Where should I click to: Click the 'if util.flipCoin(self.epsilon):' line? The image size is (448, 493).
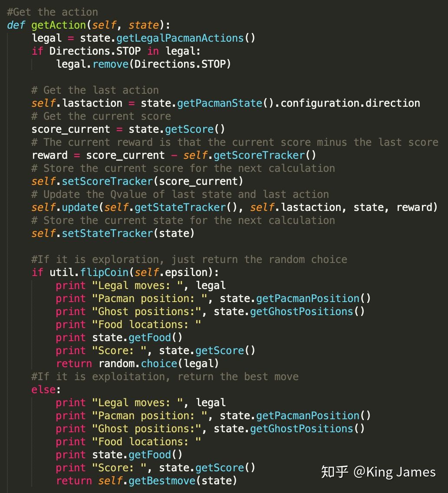pyautogui.click(x=125, y=273)
